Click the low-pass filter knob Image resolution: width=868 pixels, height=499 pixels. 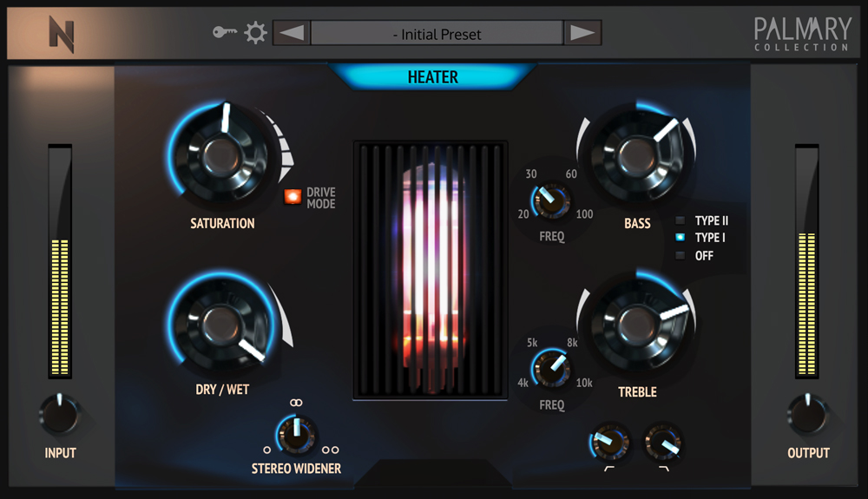[x=663, y=443]
